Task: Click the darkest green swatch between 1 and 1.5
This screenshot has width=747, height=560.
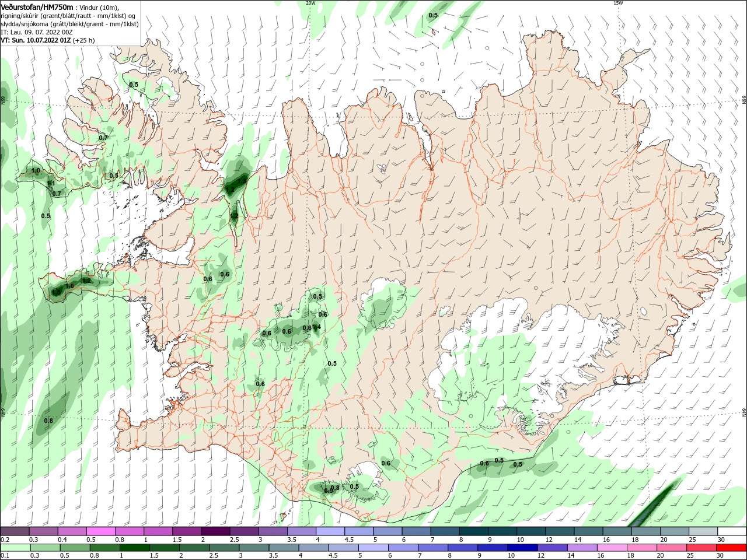Action: pyautogui.click(x=134, y=548)
